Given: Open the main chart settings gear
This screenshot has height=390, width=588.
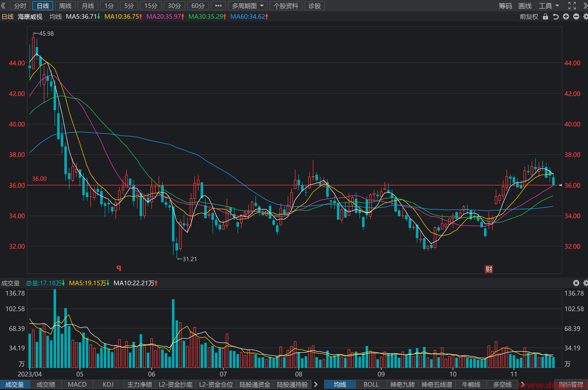Looking at the screenshot, I should (585, 17).
